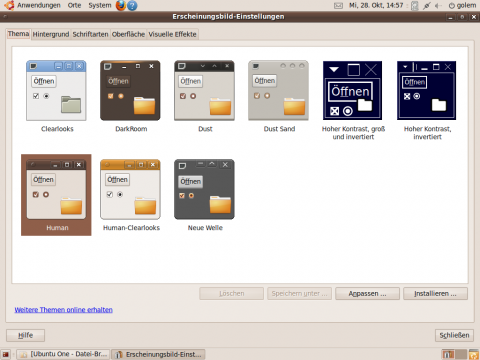Screen dimensions: 480x360
Task: Select the Dust Sand theme thumbnail
Action: pos(278,91)
